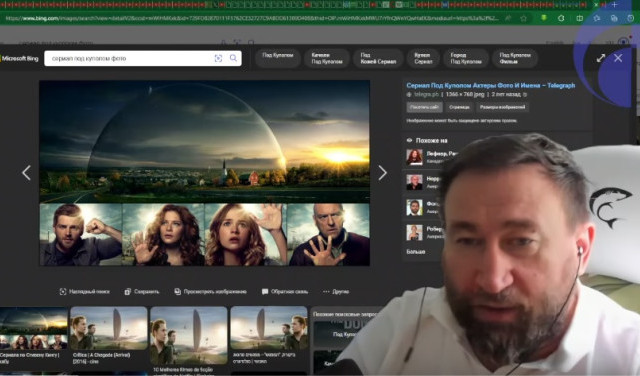Select the Под Куполом Фильм chip
Viewport: 640px width, 376px height.
click(x=515, y=58)
